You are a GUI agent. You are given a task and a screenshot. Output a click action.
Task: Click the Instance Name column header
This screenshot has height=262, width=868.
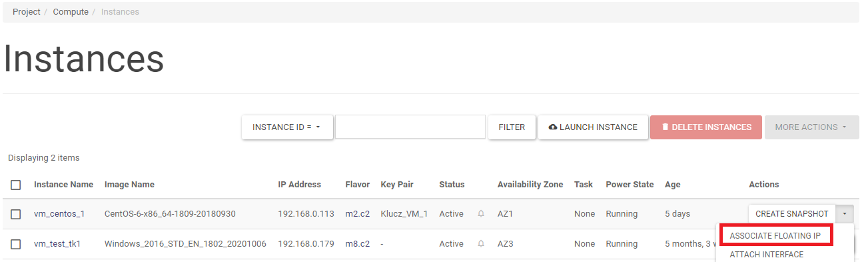[x=63, y=185]
